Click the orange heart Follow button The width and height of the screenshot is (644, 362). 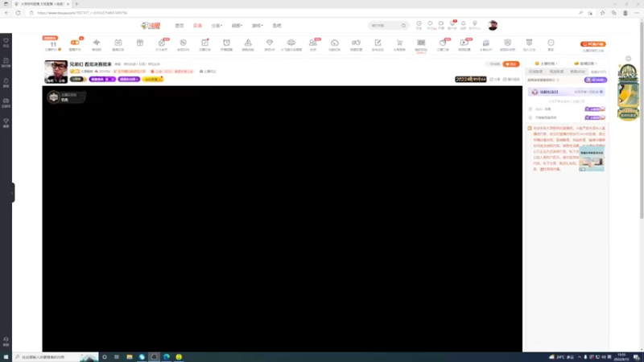511,64
